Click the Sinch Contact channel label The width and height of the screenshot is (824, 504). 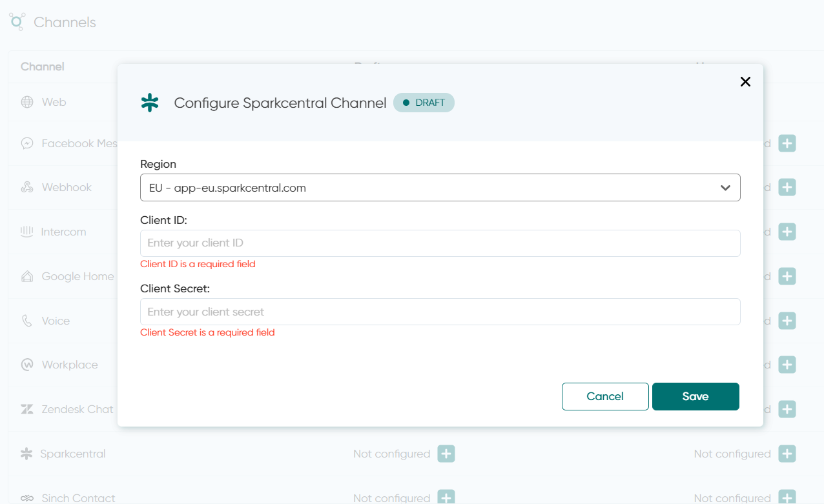click(79, 498)
